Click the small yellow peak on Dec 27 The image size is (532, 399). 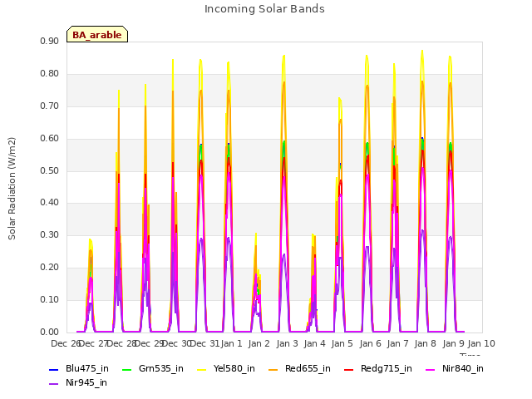coord(91,240)
